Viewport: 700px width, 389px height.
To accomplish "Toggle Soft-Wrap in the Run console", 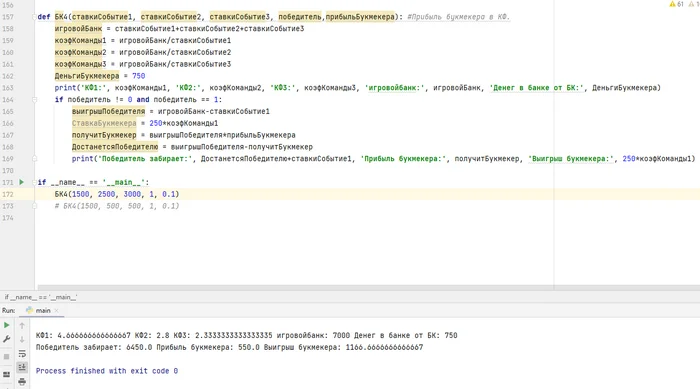I will point(22,354).
